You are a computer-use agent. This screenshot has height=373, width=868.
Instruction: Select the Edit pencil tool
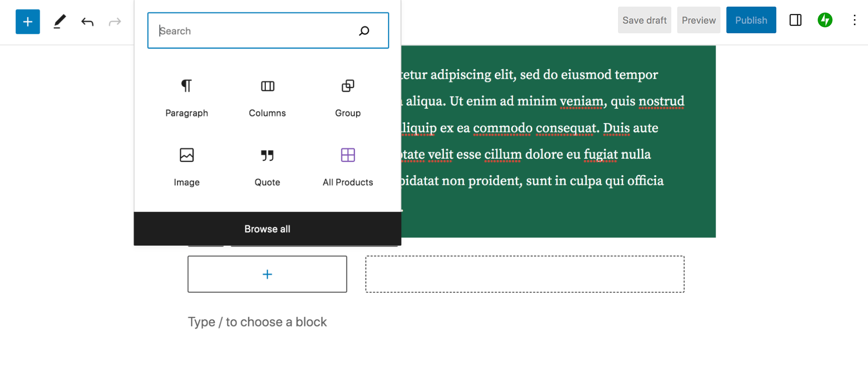(59, 21)
